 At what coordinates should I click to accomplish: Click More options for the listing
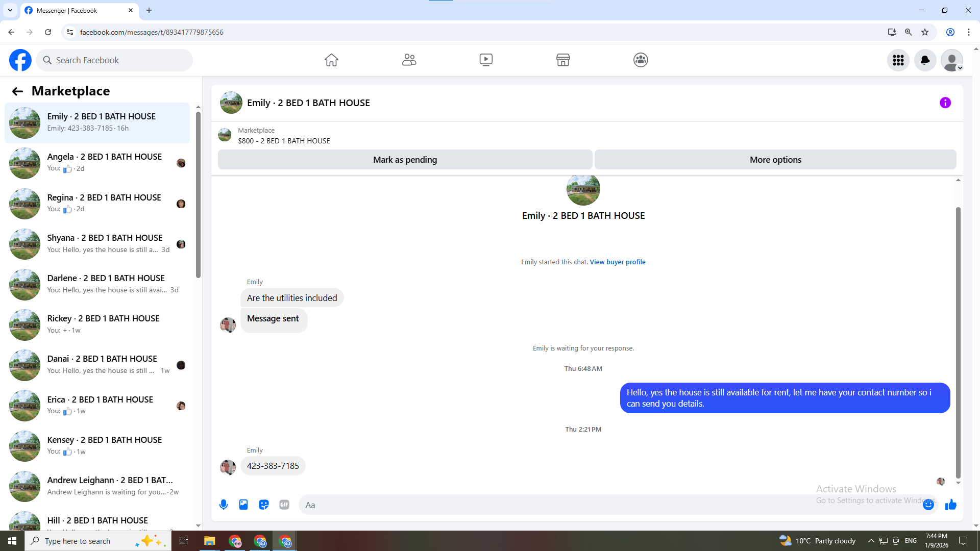tap(775, 160)
